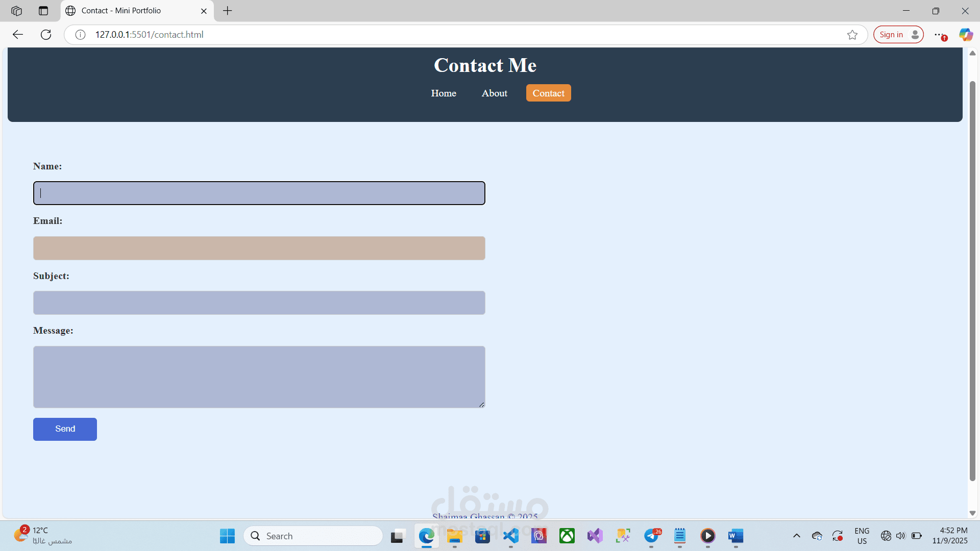The width and height of the screenshot is (980, 551).
Task: Open the tab actions menu icon
Action: point(43,11)
